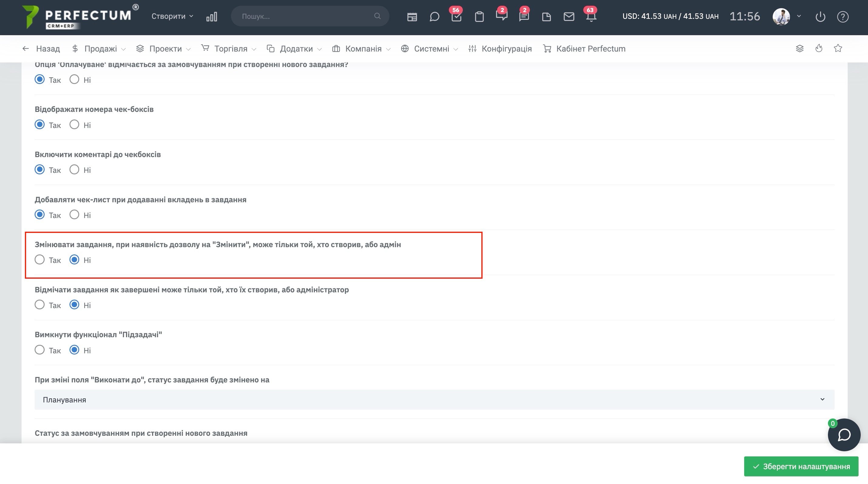Expand the Проекти menu

pos(163,49)
